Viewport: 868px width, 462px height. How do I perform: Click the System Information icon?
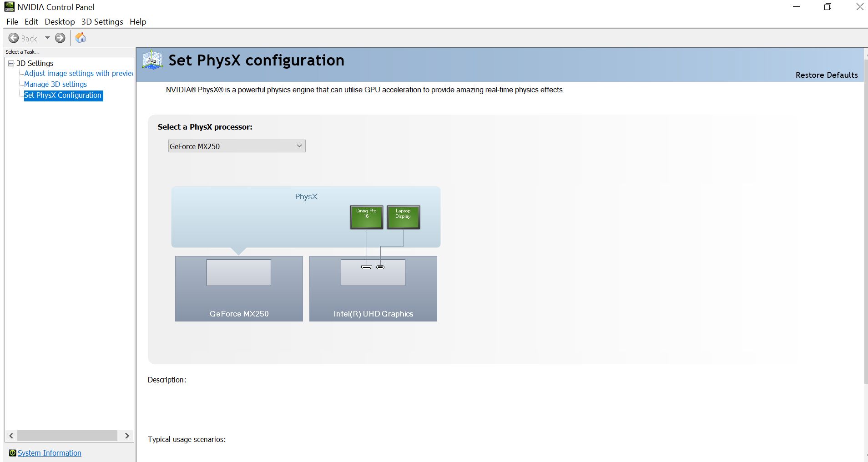click(13, 453)
